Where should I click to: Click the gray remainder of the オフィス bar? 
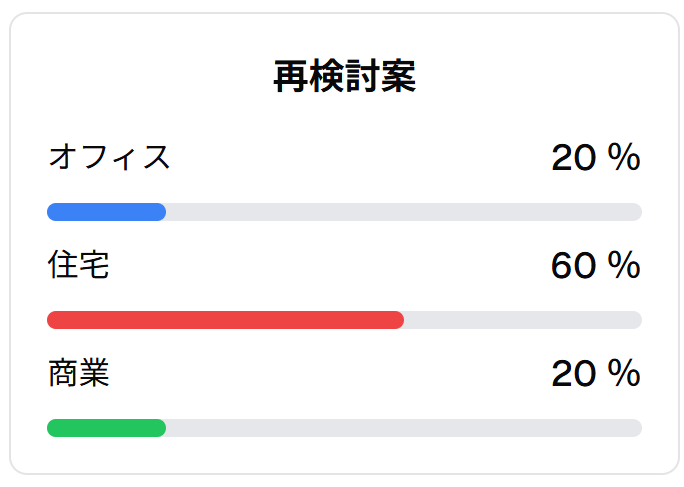(404, 212)
